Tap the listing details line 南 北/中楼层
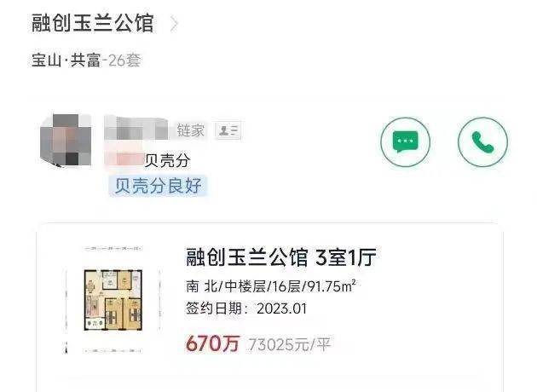 click(x=271, y=286)
